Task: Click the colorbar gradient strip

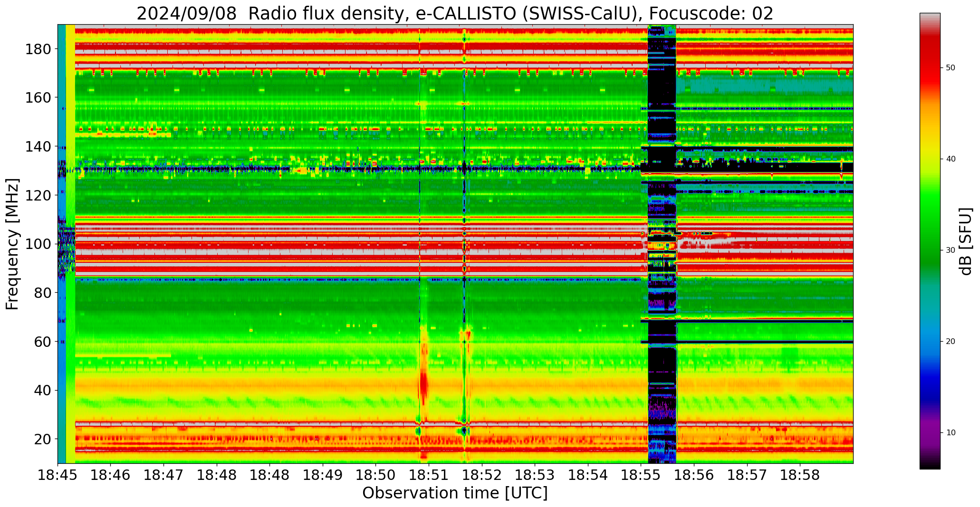Action: click(930, 241)
